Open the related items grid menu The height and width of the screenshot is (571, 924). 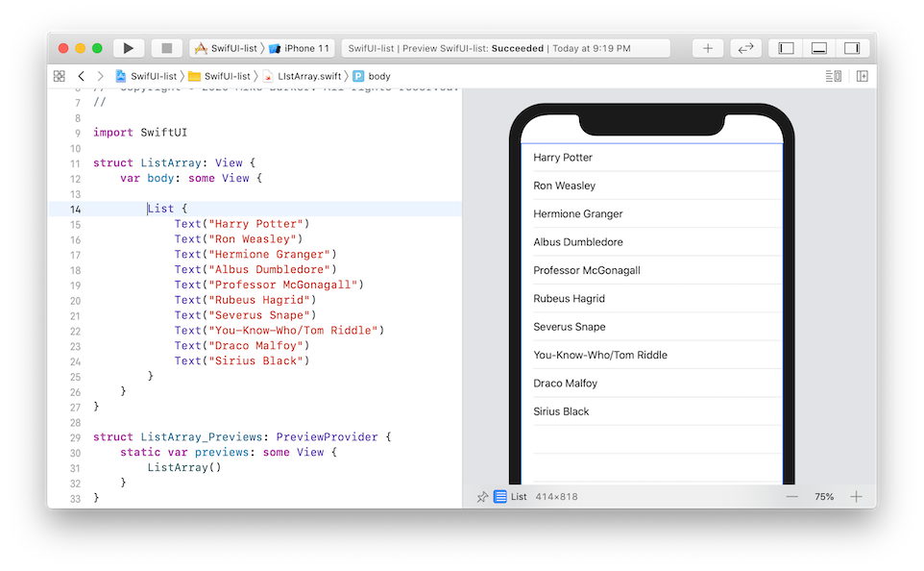(x=59, y=76)
